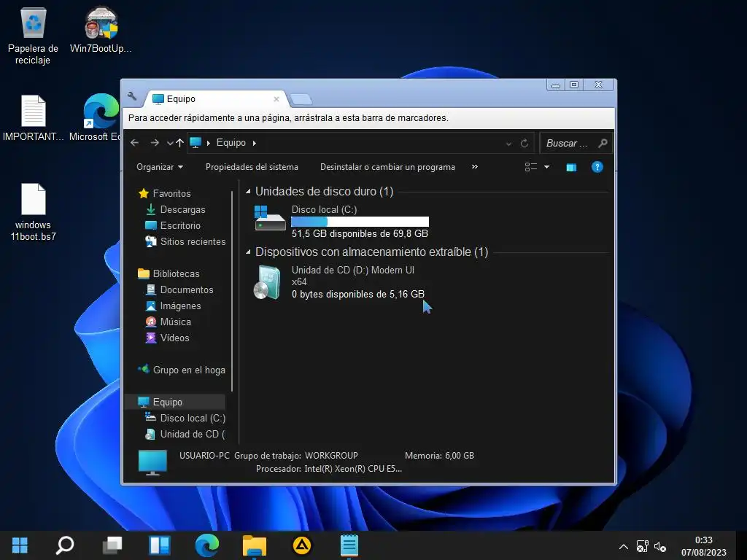Show hidden tray icons chevron

click(623, 547)
